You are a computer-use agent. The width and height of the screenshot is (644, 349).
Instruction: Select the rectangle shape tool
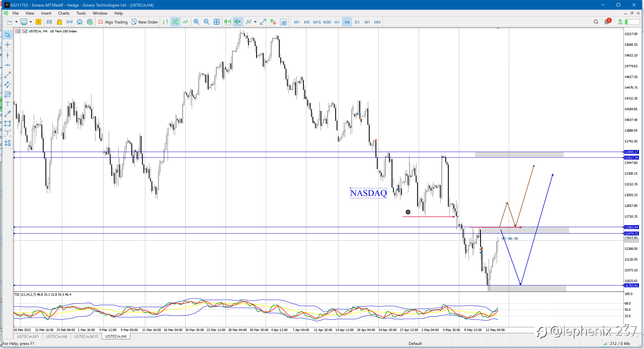[8, 123]
